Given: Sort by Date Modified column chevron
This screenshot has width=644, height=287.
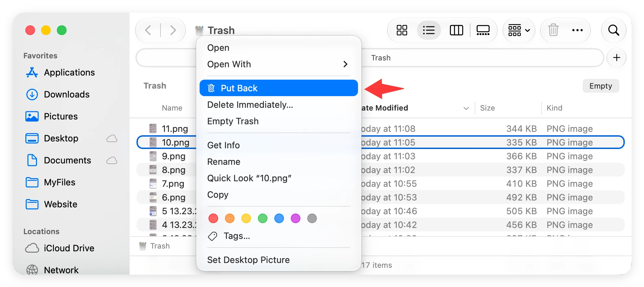Looking at the screenshot, I should pos(466,108).
